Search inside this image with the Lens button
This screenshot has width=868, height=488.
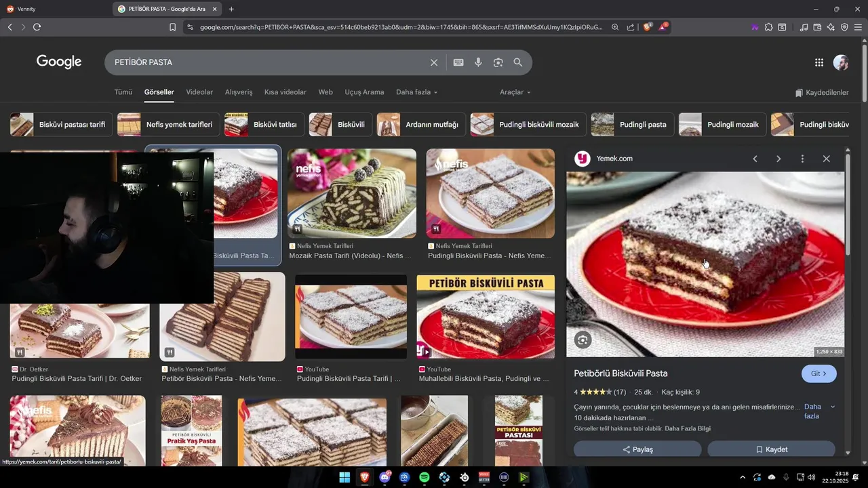pos(583,340)
